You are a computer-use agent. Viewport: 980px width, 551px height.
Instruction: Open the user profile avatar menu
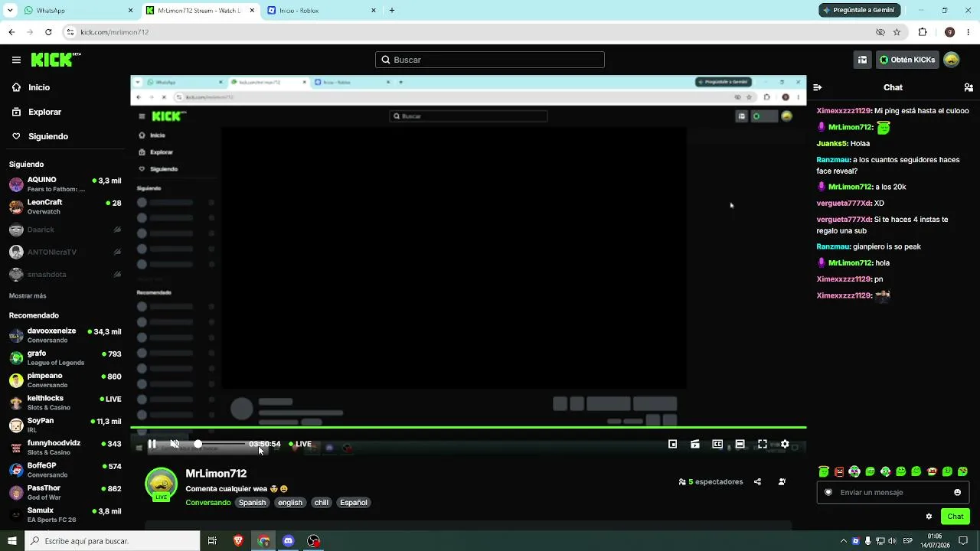(952, 60)
